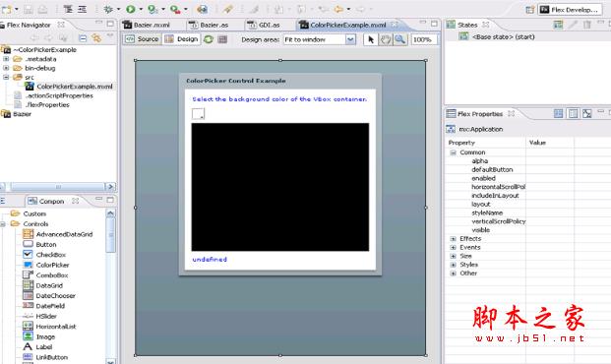Click Edit State pencil icon
The height and width of the screenshot is (364, 611).
(x=573, y=25)
